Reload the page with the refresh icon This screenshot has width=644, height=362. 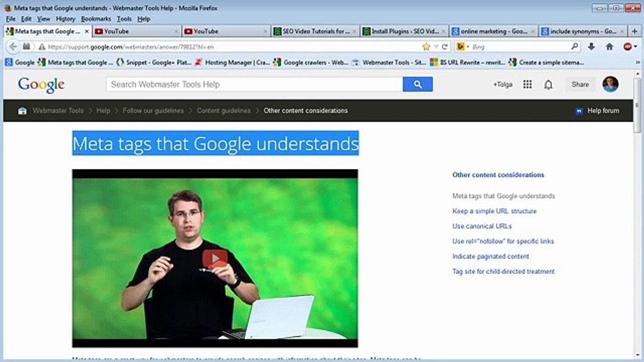point(445,47)
